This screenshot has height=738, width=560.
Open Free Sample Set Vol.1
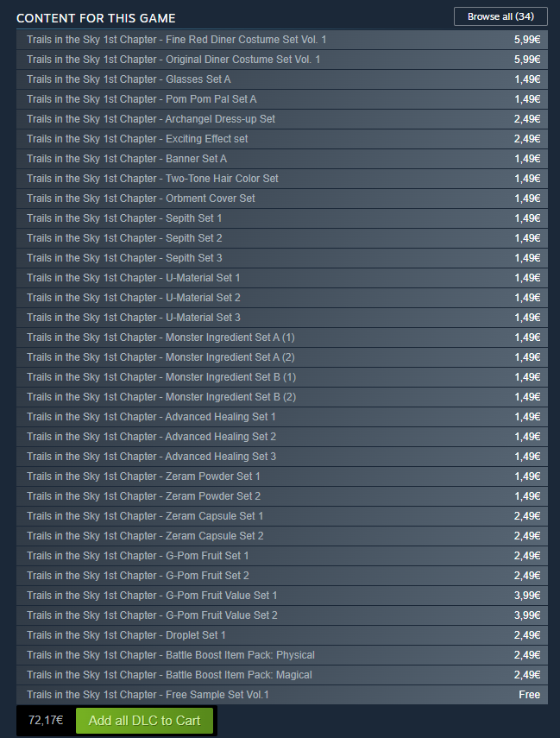(282, 695)
